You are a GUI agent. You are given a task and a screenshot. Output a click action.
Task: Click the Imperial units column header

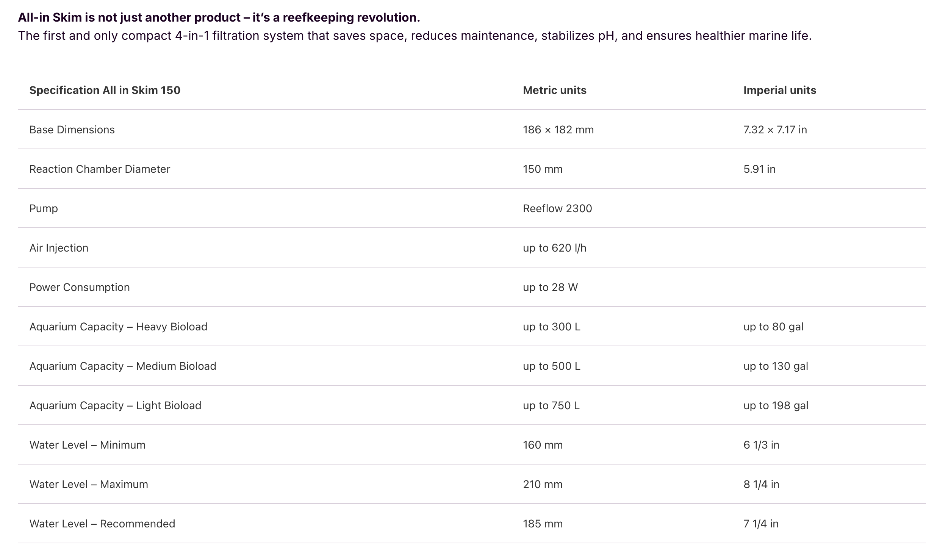(780, 90)
